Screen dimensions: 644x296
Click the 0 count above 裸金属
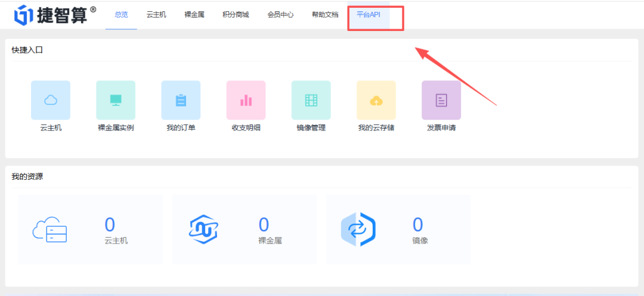[x=264, y=225]
